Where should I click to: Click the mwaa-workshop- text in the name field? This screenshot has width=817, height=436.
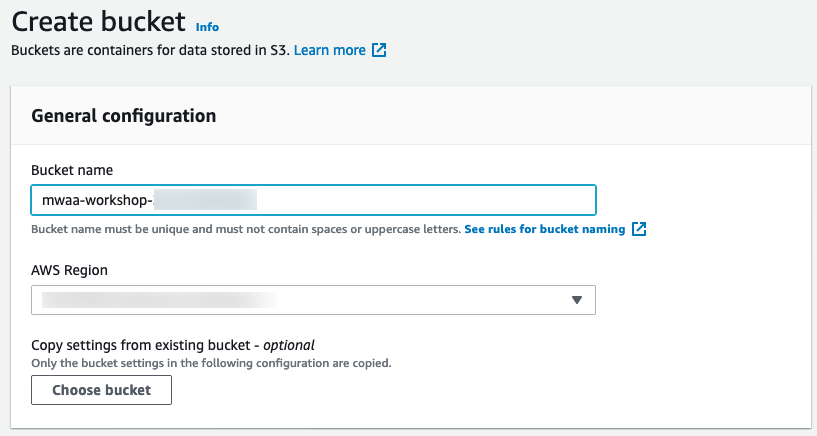click(96, 200)
